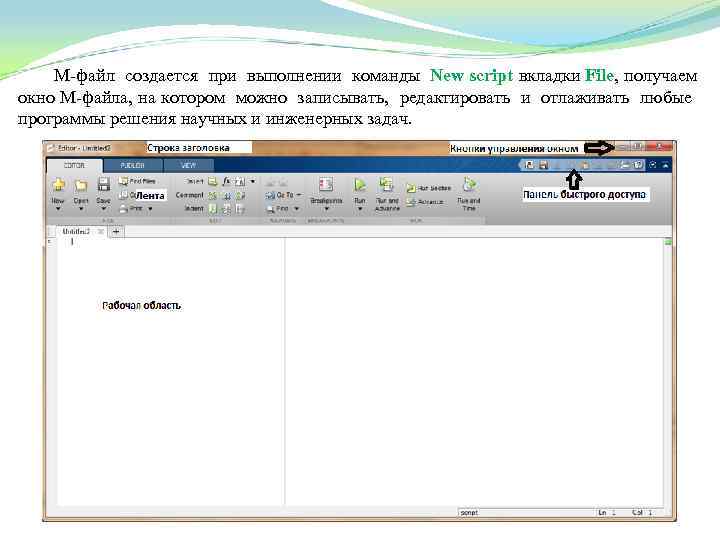This screenshot has width=720, height=540.
Task: Expand the New button dropdown arrow
Action: (x=58, y=209)
